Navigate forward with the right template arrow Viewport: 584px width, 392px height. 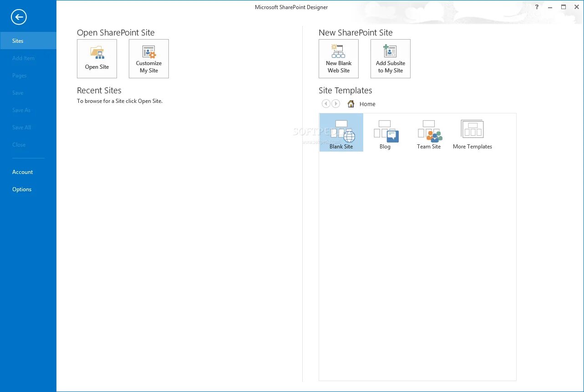click(x=336, y=104)
